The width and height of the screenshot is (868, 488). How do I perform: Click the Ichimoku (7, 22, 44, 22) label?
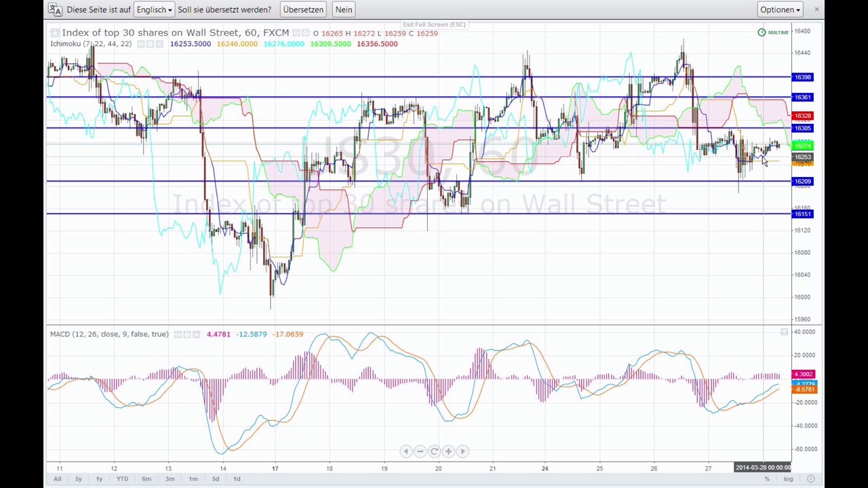pos(91,44)
